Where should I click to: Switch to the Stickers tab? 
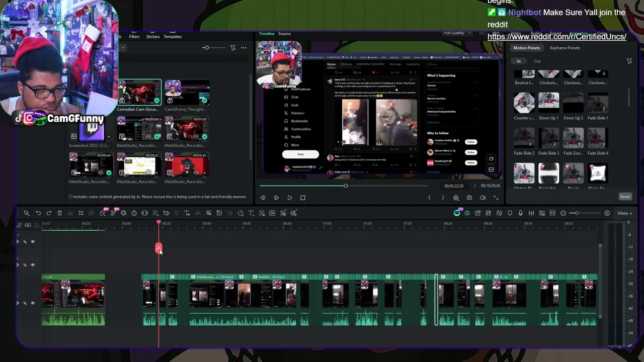pos(153,37)
